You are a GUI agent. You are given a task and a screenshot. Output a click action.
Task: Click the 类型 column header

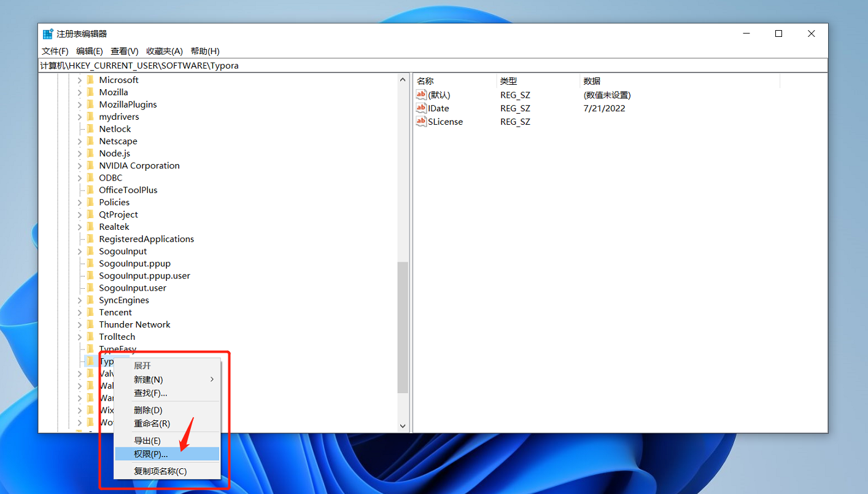[538, 81]
